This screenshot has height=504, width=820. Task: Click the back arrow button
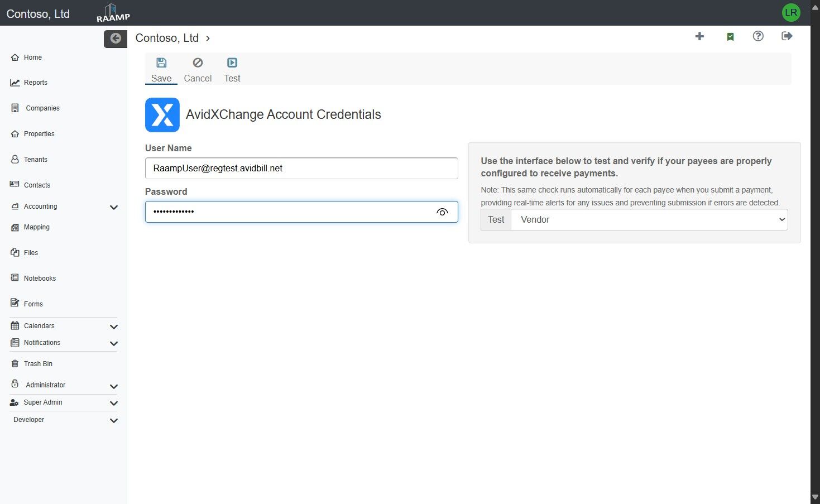coord(116,39)
